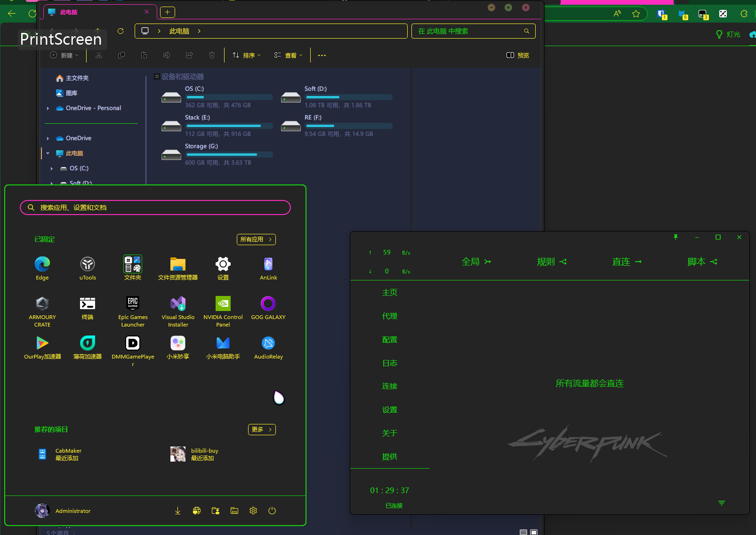Open the Edge browser from pinned apps

pyautogui.click(x=42, y=268)
